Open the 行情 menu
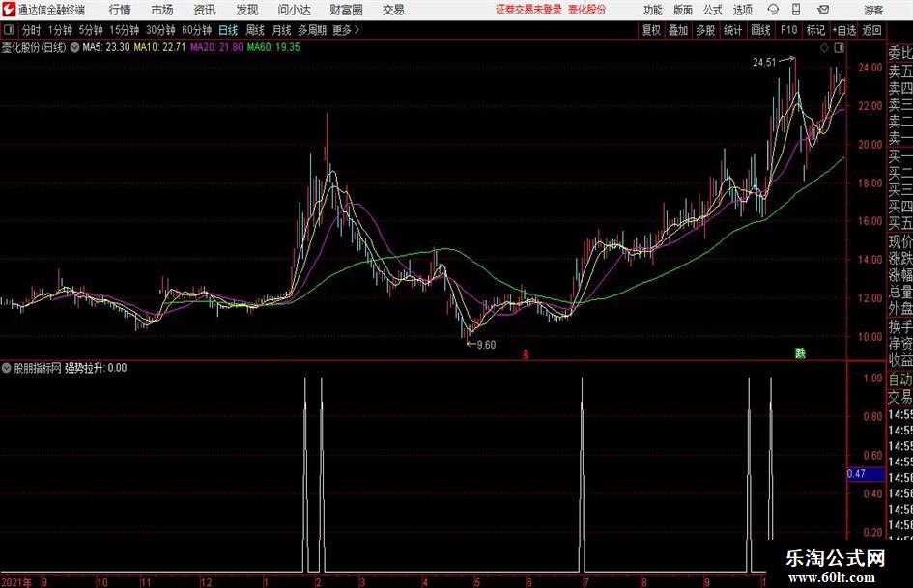 tap(120, 10)
